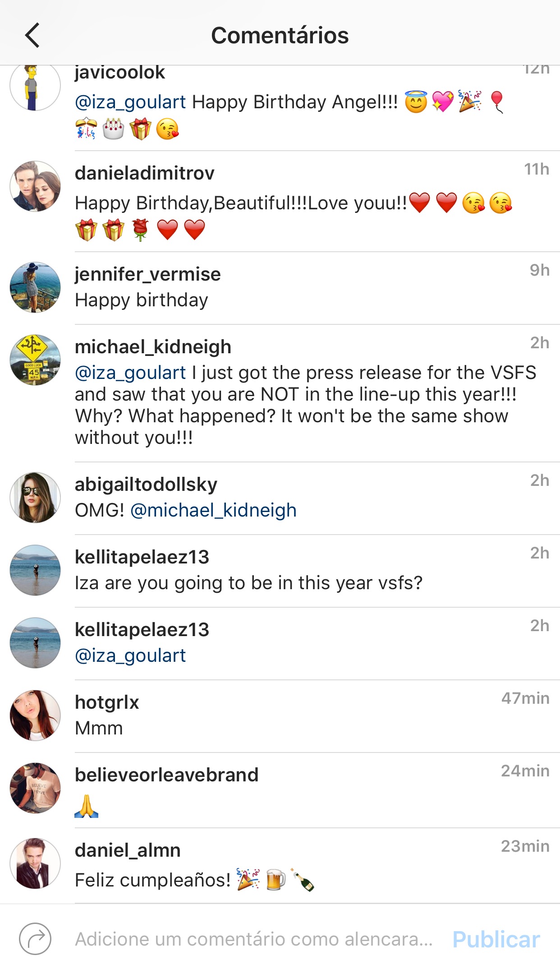Tap @iza_goulart mention in javicoolok's comment
The image size is (560, 974).
pos(130,102)
